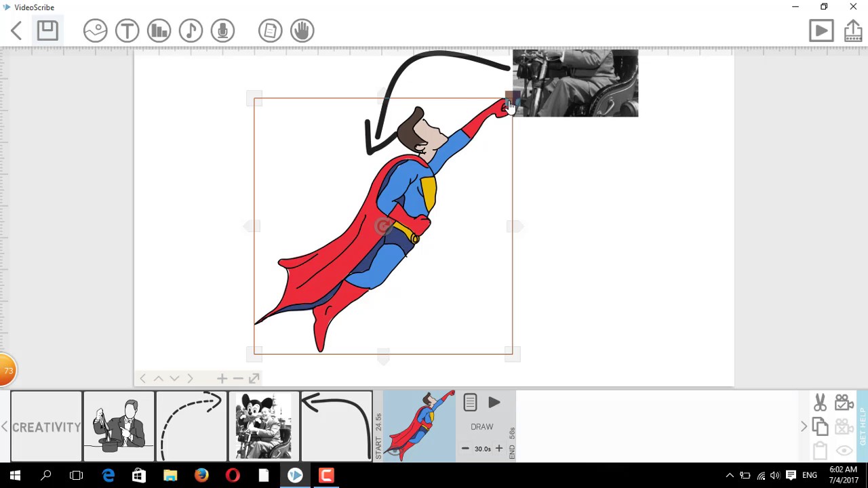The image size is (868, 488).
Task: Go back using the left arrow
Action: pyautogui.click(x=17, y=30)
